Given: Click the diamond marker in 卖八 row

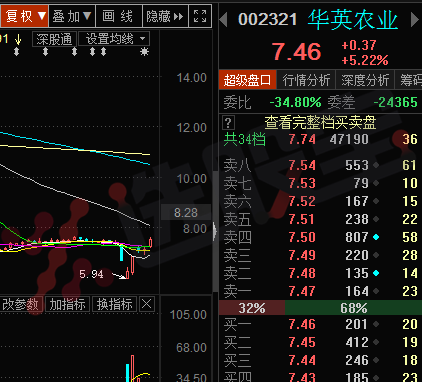Looking at the screenshot, I should (x=376, y=165).
